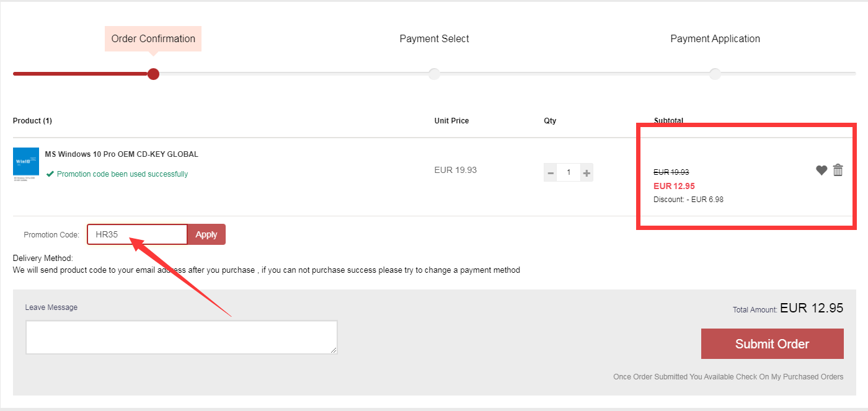Click the quantity value field
Screen dimensions: 868x411
(x=569, y=172)
